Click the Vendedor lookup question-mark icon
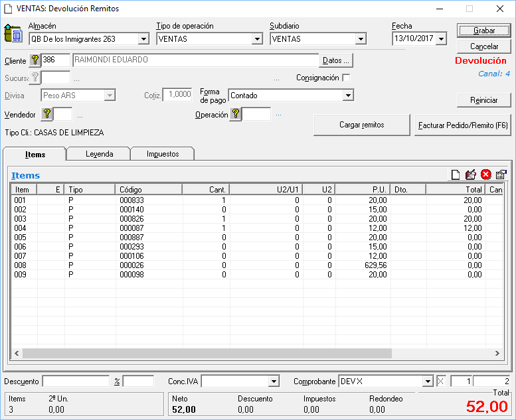Viewport: 516px width, 420px height. click(x=46, y=114)
